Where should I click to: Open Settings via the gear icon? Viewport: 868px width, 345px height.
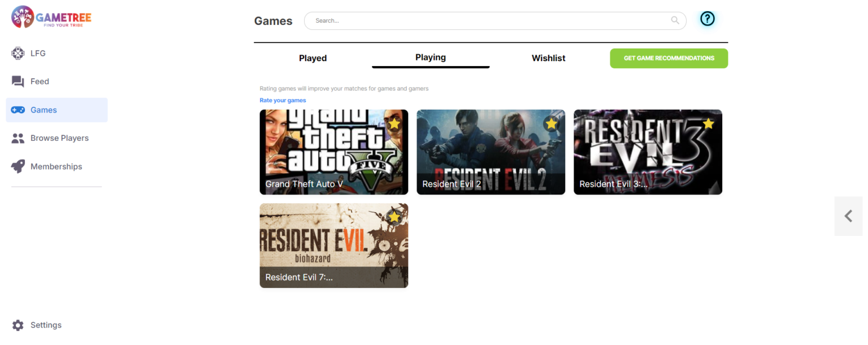click(18, 325)
